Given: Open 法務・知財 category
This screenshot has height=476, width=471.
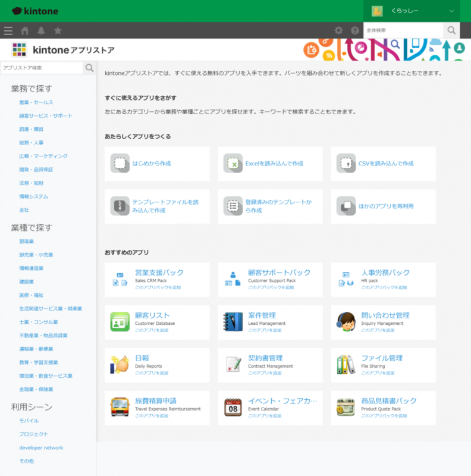Looking at the screenshot, I should pos(32,183).
